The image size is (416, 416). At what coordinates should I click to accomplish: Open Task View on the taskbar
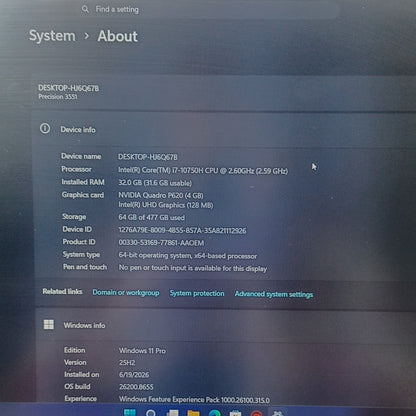(x=172, y=413)
